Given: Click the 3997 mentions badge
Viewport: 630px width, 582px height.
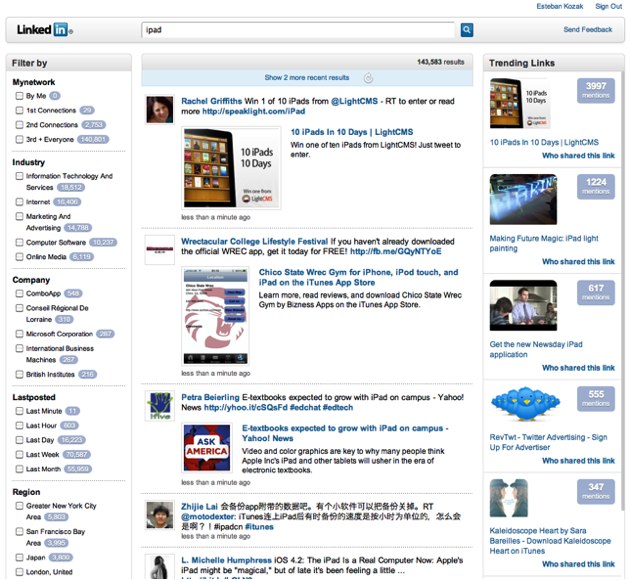Looking at the screenshot, I should (x=596, y=90).
